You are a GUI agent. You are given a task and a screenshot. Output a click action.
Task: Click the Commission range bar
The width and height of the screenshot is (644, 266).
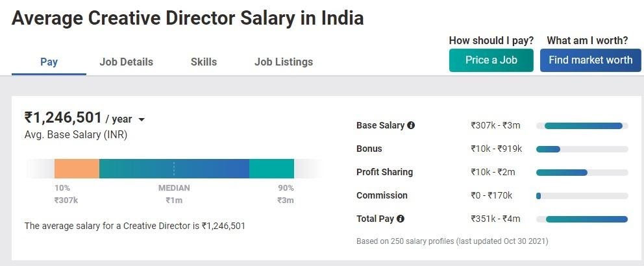(x=539, y=195)
